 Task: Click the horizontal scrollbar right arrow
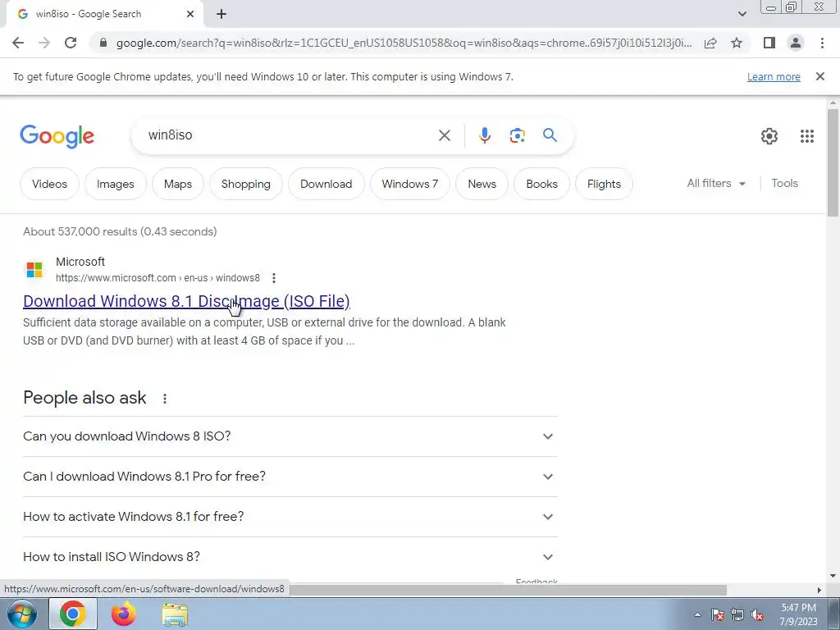(819, 590)
